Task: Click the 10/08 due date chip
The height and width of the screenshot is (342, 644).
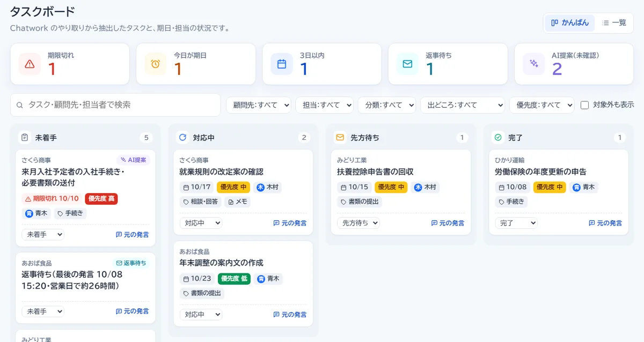Action: pos(513,187)
